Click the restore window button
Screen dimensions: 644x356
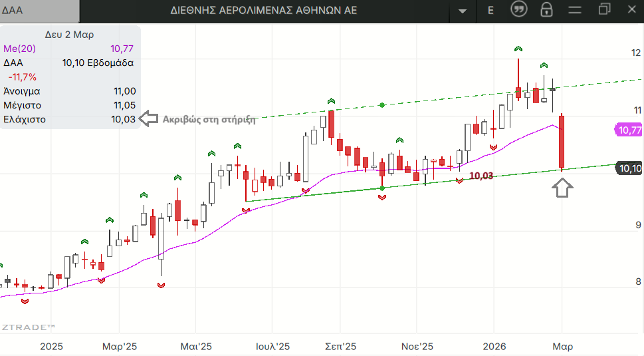(x=603, y=9)
